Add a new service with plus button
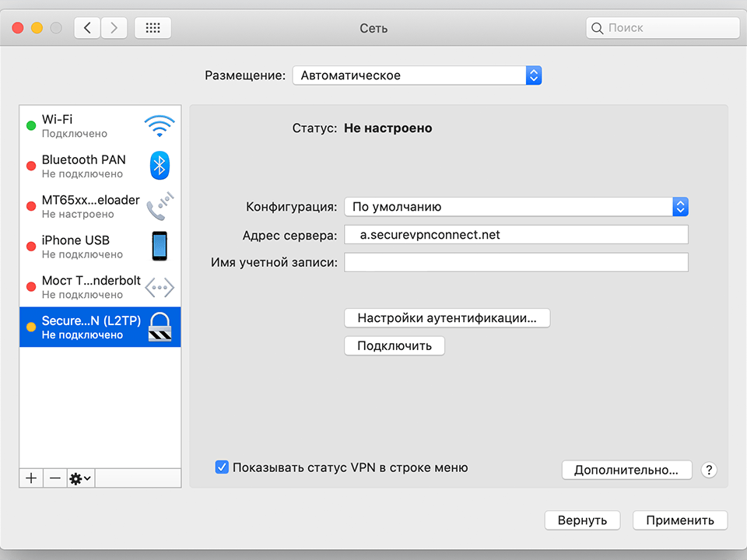This screenshot has width=747, height=560. pos(30,478)
